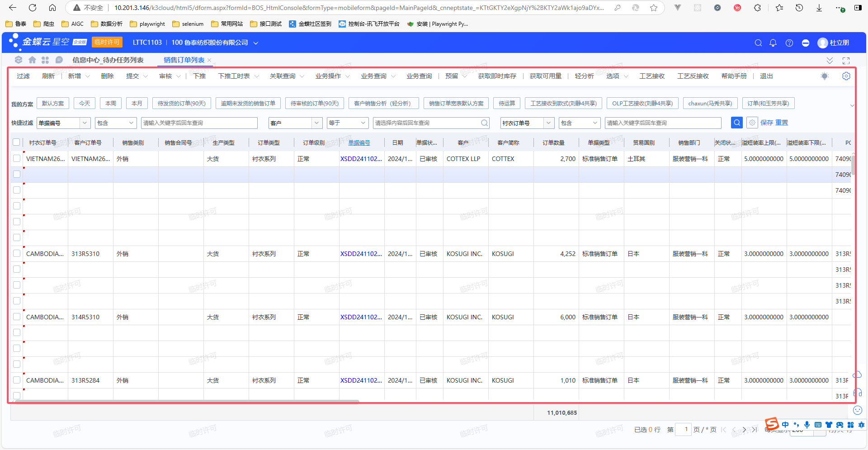Screen dimensions: 868x450
Task: Open browser downloads icon
Action: [819, 8]
